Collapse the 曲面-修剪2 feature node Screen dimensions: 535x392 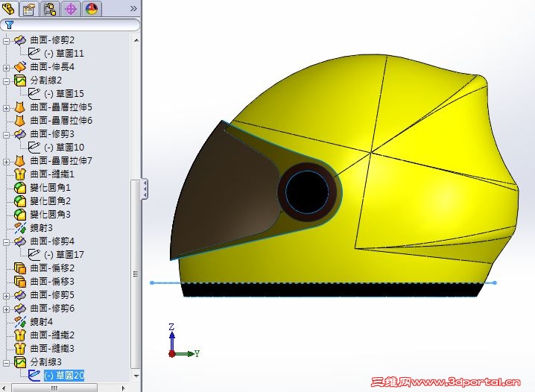(6, 41)
